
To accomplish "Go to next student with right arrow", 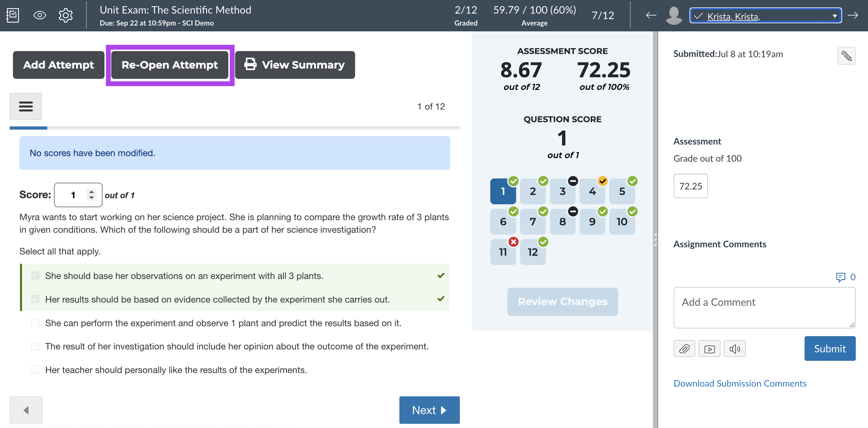I will tap(853, 16).
